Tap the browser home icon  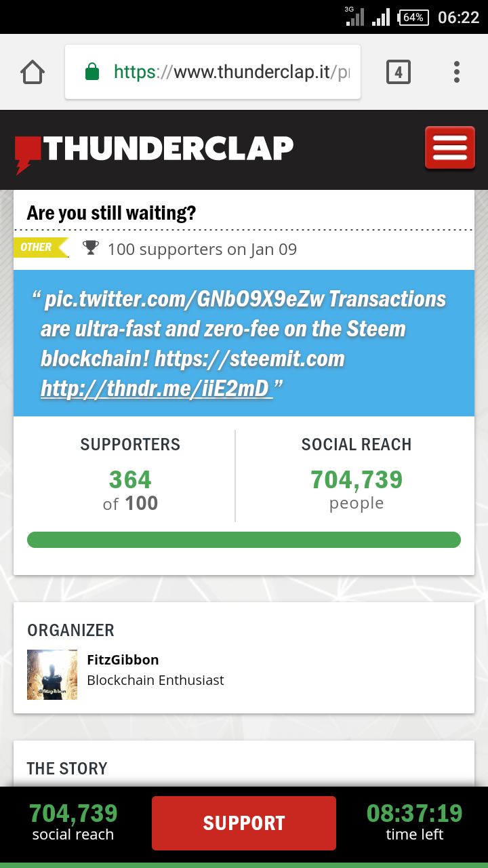point(33,72)
